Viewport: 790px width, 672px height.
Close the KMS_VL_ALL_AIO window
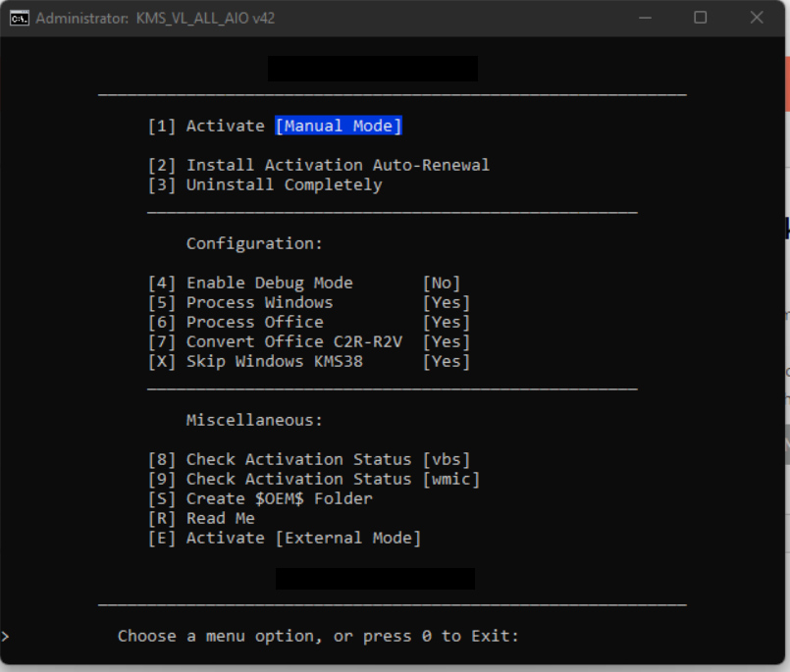point(757,18)
